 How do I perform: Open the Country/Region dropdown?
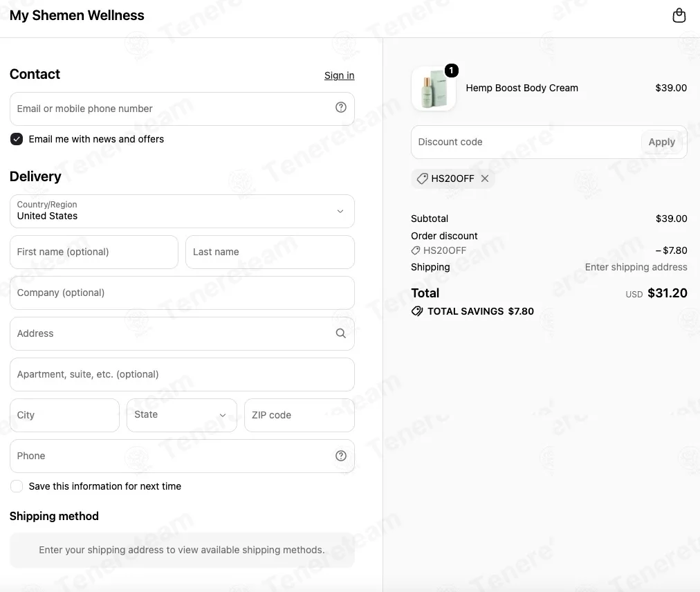tap(182, 211)
